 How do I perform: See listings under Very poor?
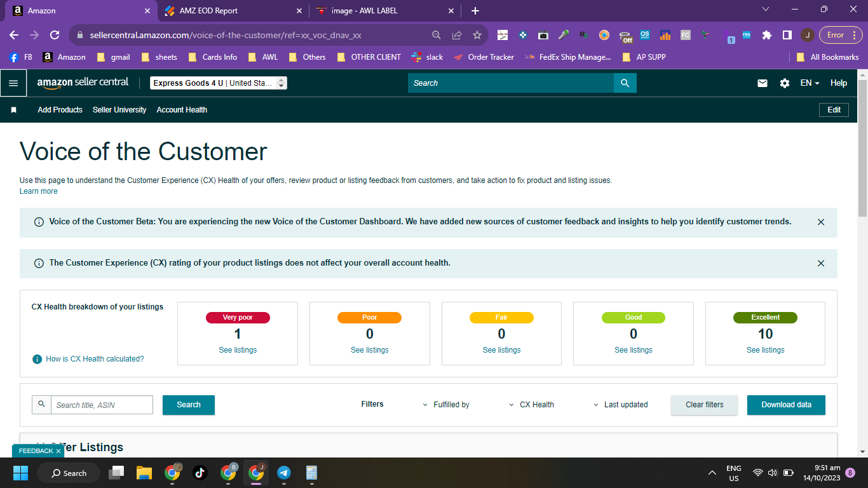point(238,350)
